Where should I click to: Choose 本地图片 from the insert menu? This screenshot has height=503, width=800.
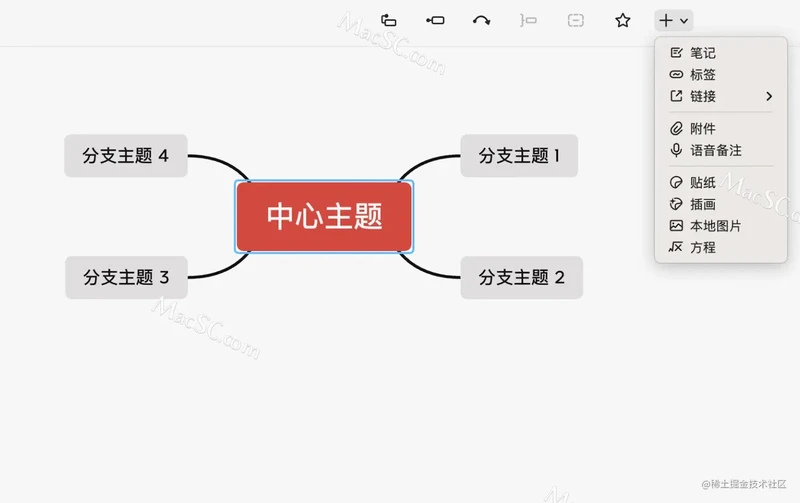(x=720, y=226)
